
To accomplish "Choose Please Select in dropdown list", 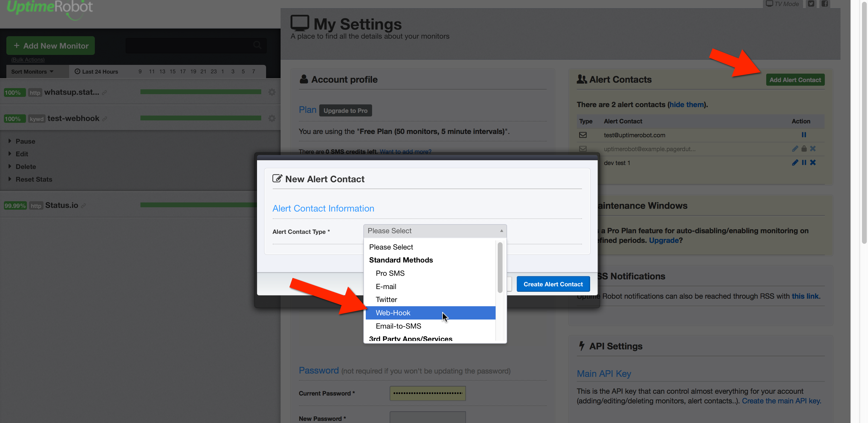I will click(x=430, y=247).
